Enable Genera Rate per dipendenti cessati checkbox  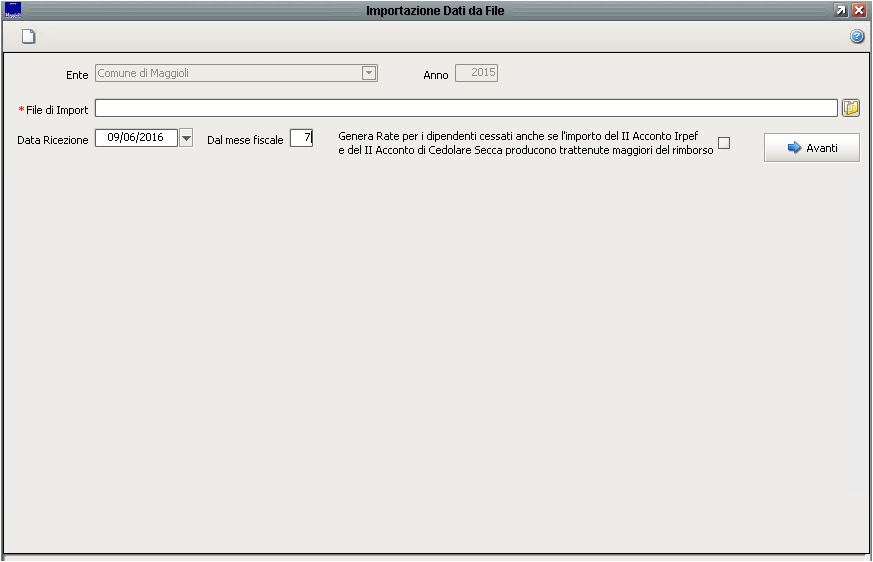point(724,143)
